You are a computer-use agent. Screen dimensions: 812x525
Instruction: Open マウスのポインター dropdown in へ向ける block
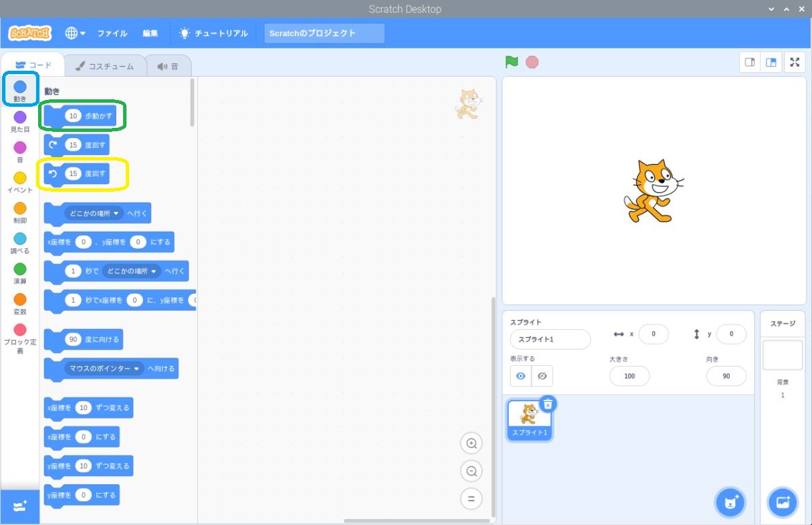pos(104,369)
